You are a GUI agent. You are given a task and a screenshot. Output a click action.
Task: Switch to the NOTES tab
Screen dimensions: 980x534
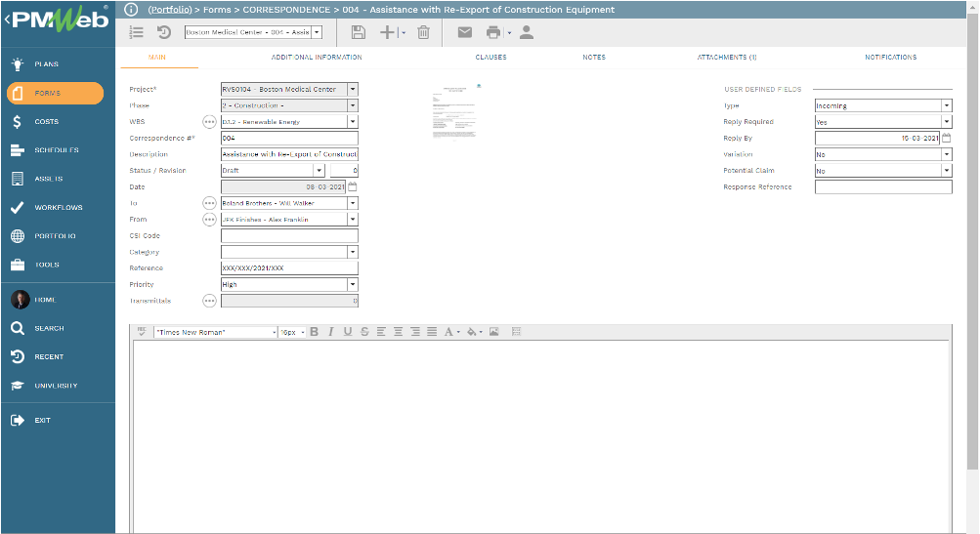tap(594, 57)
